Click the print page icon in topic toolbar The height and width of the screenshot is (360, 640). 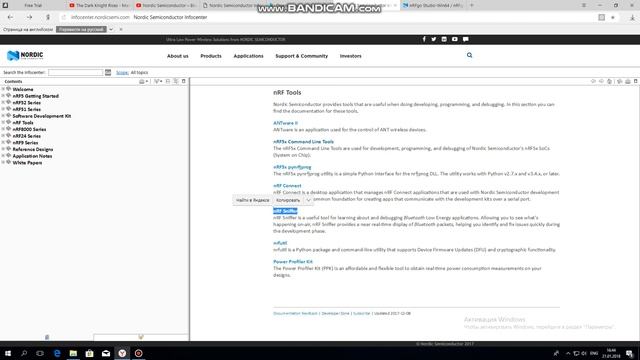point(628,82)
